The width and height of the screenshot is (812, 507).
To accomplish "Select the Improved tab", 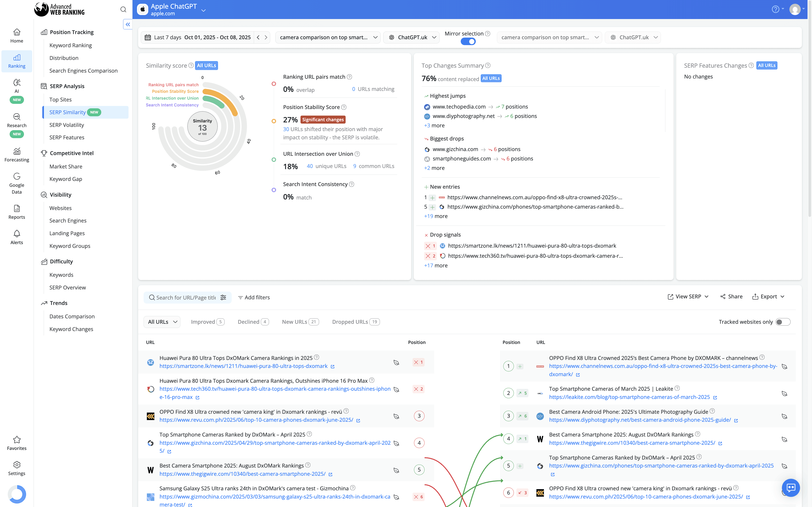I will pos(207,322).
